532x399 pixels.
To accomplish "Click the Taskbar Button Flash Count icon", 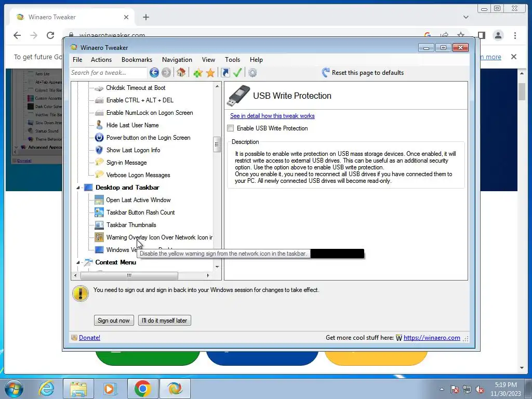I will [x=99, y=212].
